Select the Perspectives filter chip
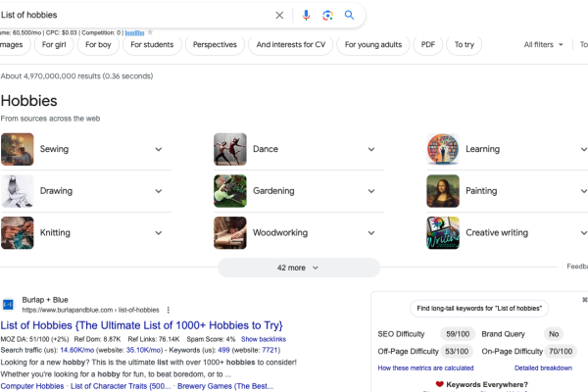This screenshot has height=392, width=588. tap(215, 45)
